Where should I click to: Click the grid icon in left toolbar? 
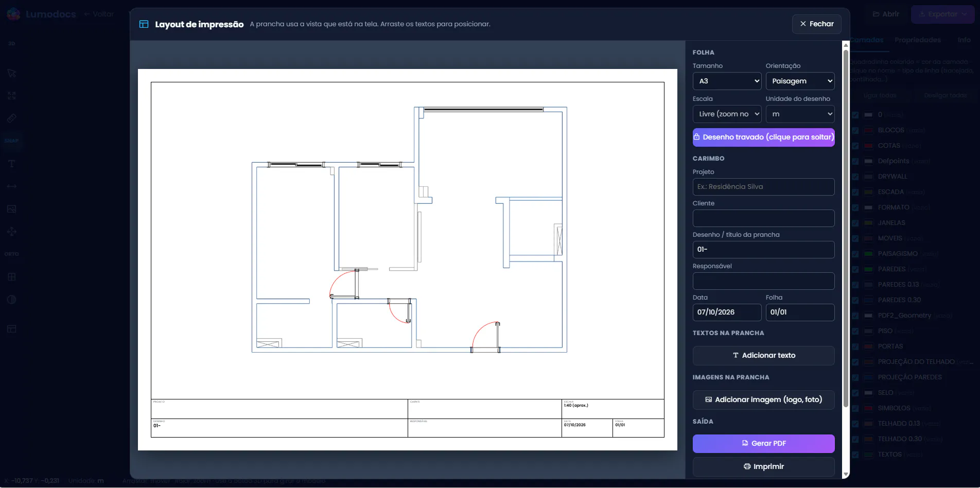[12, 277]
